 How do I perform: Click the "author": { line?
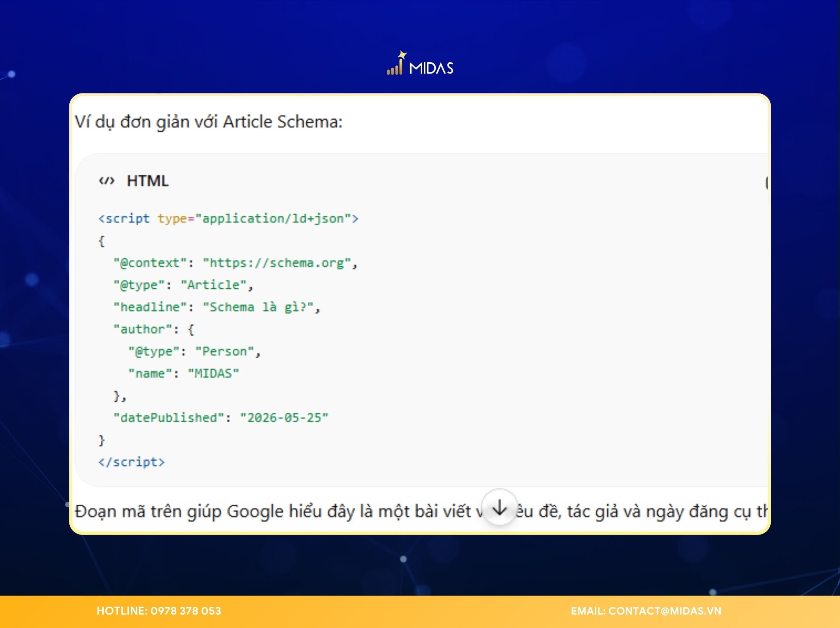tap(154, 329)
